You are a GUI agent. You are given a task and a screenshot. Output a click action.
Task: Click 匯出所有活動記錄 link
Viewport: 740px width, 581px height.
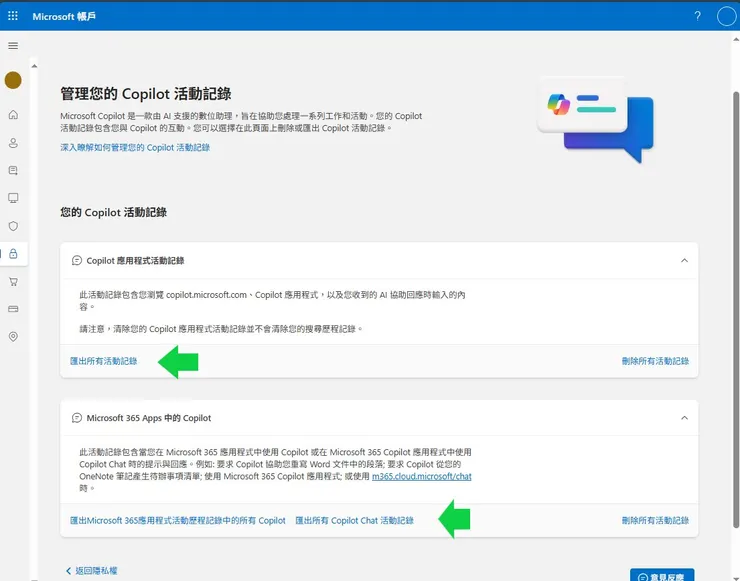pyautogui.click(x=103, y=361)
